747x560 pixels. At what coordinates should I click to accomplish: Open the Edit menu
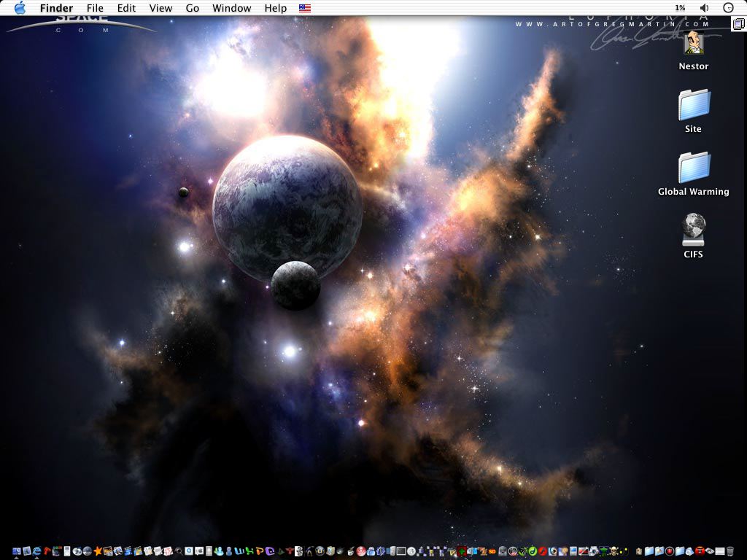[x=126, y=8]
